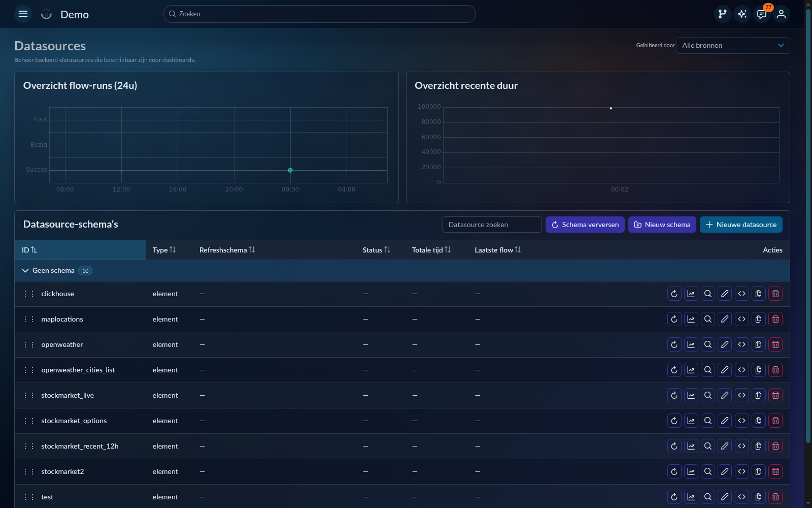This screenshot has width=812, height=508.
Task: Refresh the clickhouse datasource
Action: tap(674, 294)
